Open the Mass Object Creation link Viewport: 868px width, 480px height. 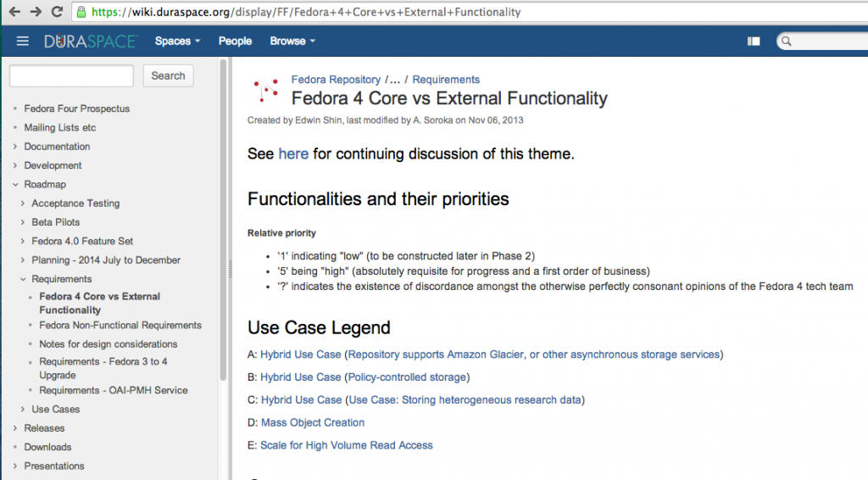tap(312, 422)
